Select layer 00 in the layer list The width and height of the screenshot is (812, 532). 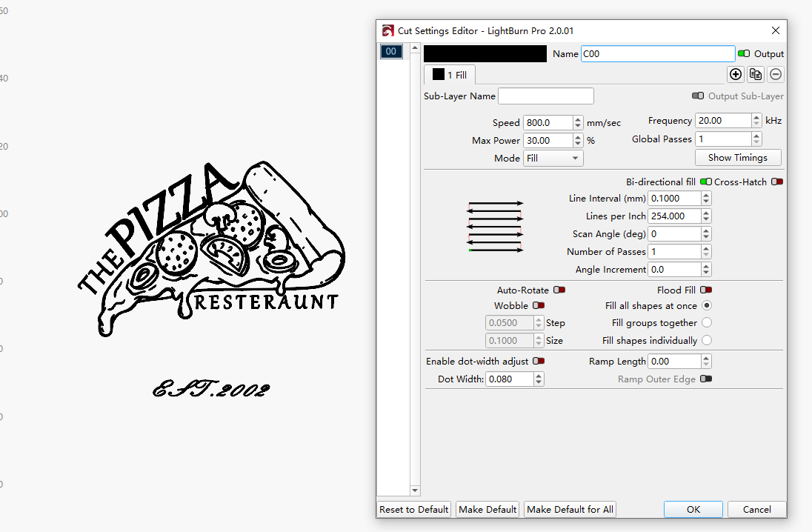coord(391,51)
